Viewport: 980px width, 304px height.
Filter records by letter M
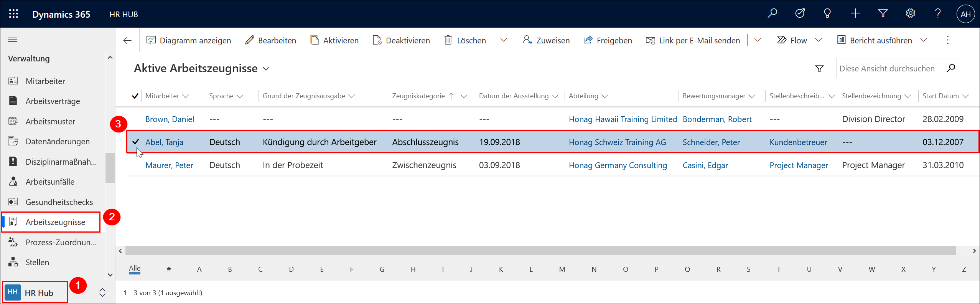point(562,269)
